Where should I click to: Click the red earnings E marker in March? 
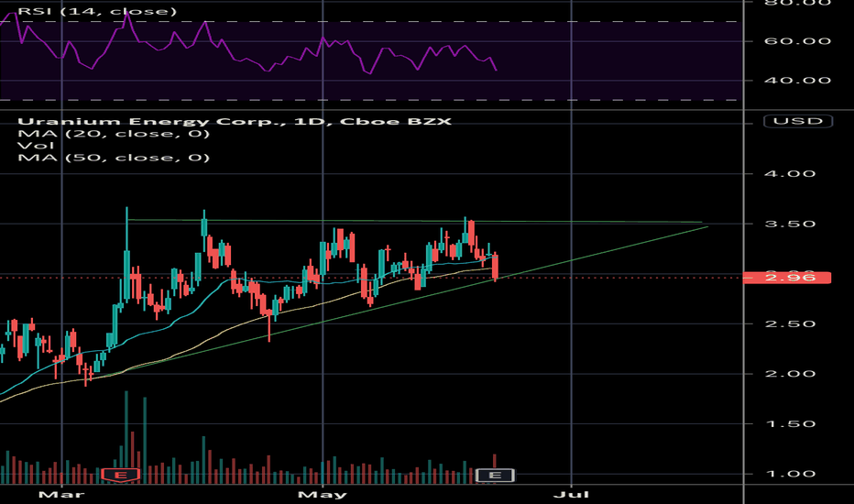click(120, 475)
